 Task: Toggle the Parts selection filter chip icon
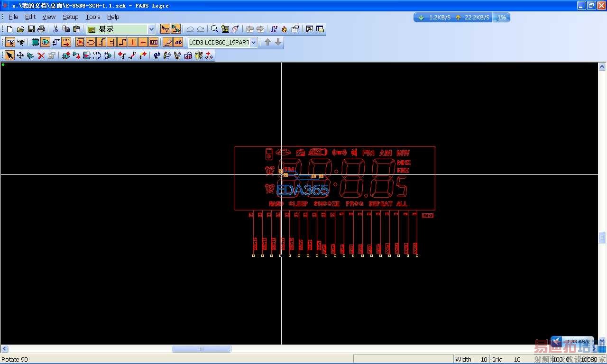(35, 42)
